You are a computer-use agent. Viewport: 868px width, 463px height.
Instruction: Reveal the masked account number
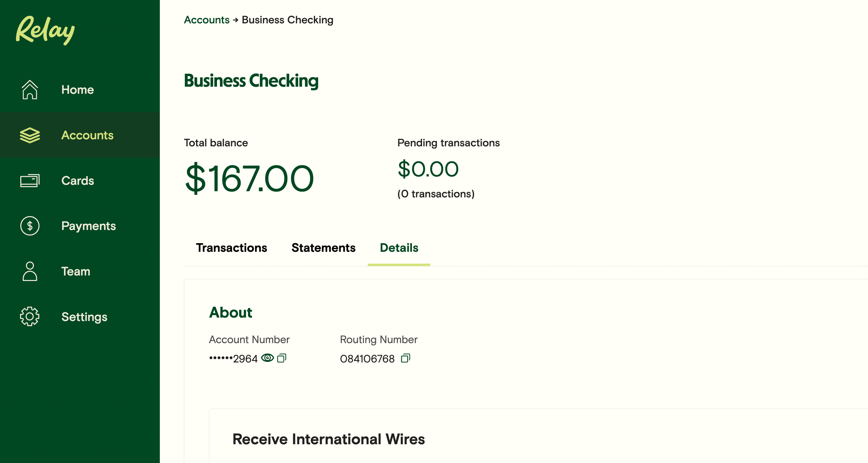267,358
